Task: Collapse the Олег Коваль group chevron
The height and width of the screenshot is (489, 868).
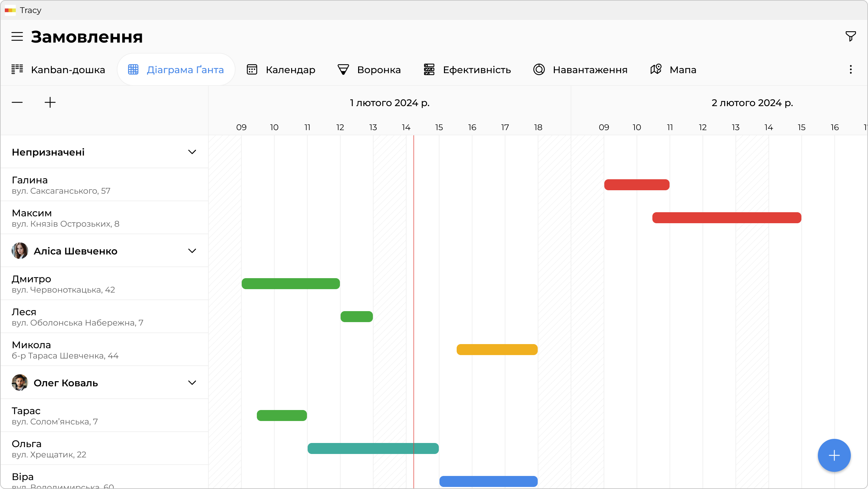Action: [192, 383]
